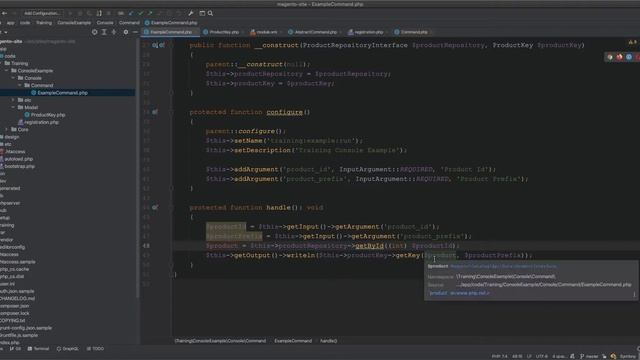Click the back navigation arrow in toolbar

point(4,13)
